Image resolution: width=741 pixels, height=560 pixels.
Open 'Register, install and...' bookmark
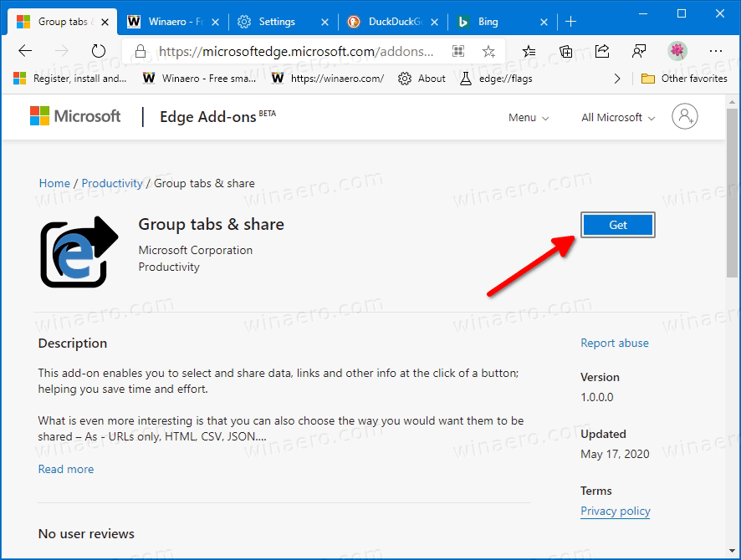[70, 79]
